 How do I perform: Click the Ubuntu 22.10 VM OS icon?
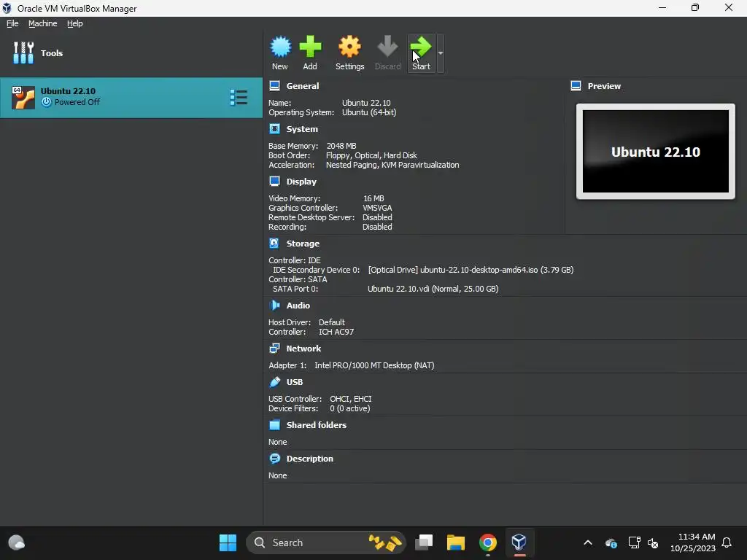23,98
